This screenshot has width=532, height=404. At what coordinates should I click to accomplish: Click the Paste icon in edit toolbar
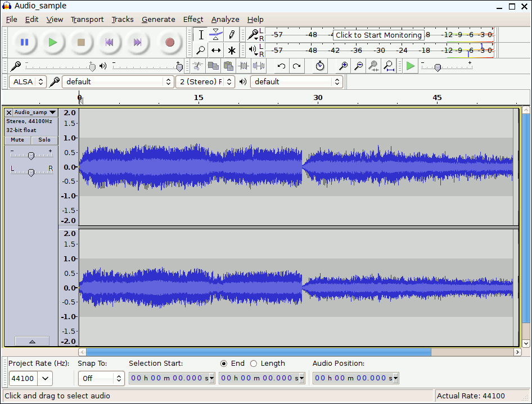tap(228, 66)
